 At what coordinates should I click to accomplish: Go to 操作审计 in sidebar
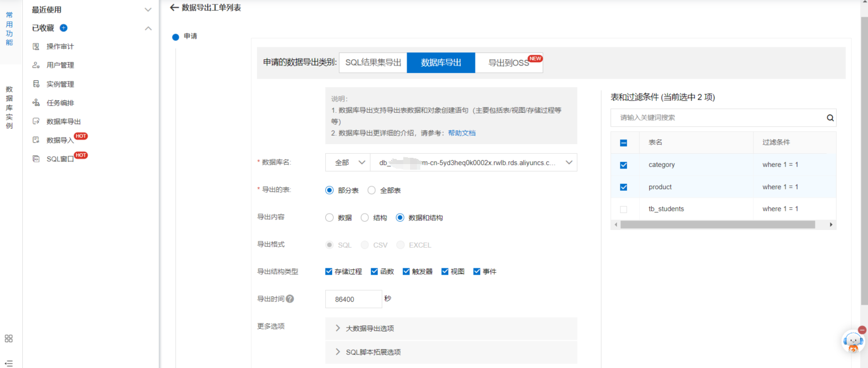click(60, 46)
